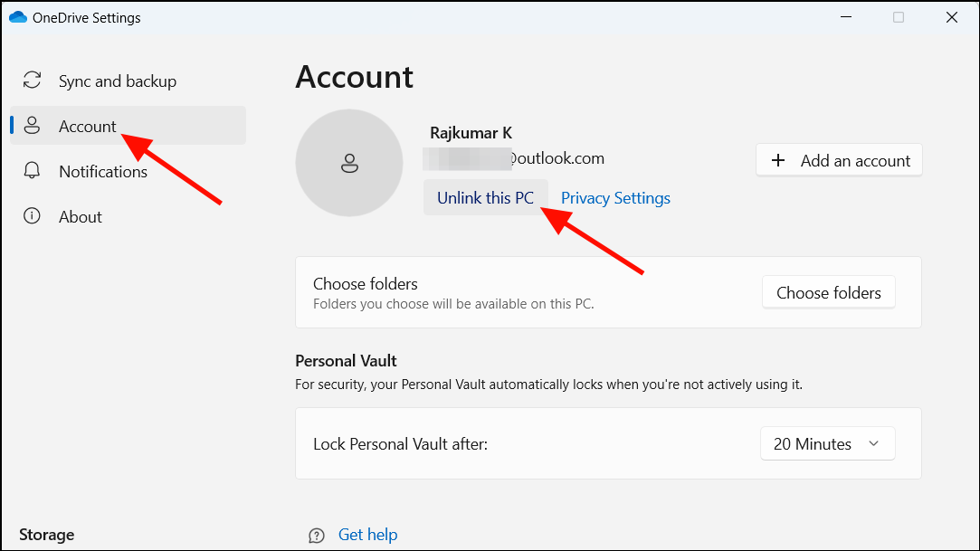
Task: Click the profile avatar circle for Rajkumar K
Action: click(x=349, y=163)
